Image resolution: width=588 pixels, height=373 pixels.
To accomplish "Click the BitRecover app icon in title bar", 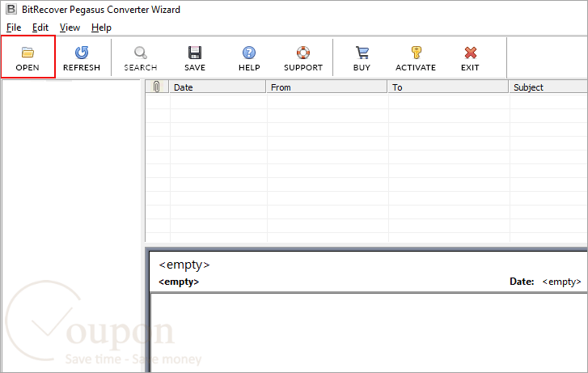I will [x=11, y=9].
